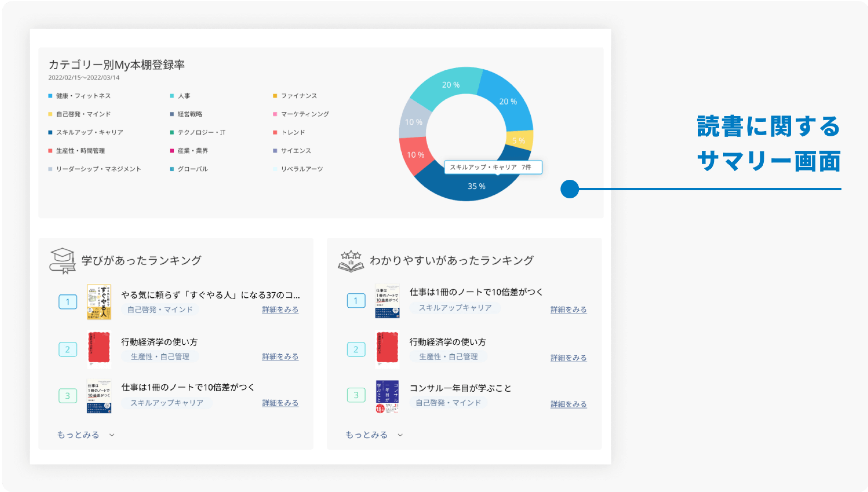Click the chevron next to right もっとみる
The height and width of the screenshot is (492, 868).
pos(400,435)
